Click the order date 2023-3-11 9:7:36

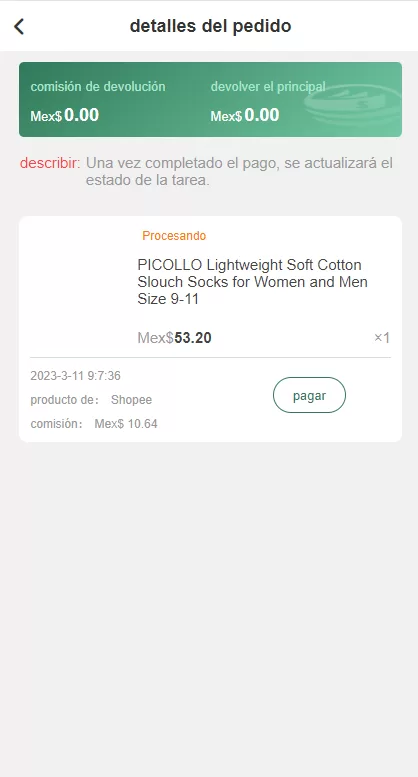[75, 376]
